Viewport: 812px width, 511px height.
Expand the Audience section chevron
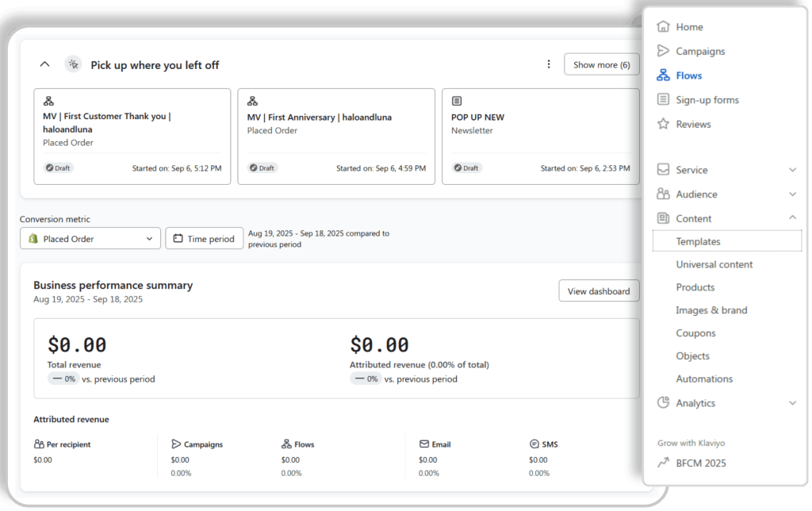792,194
